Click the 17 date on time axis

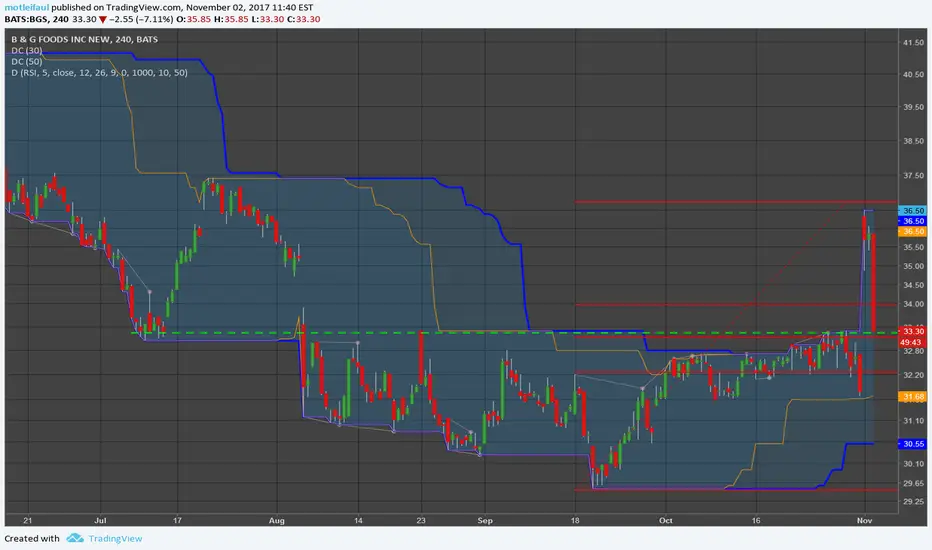point(177,520)
